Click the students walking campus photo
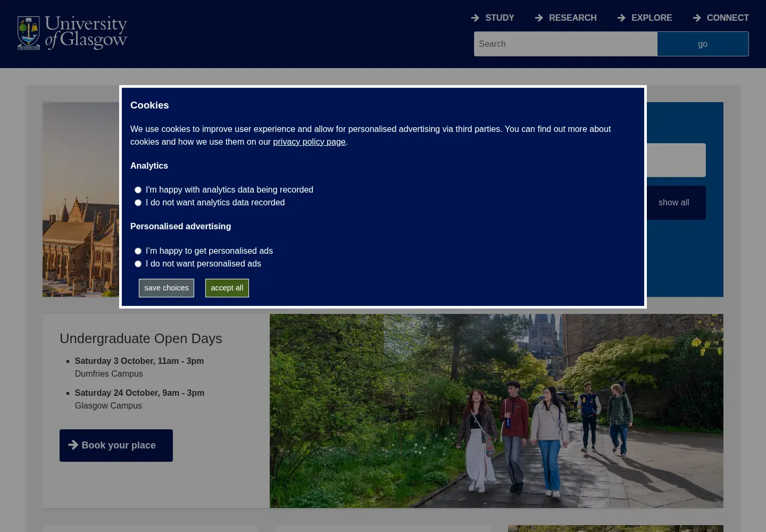 coord(496,411)
